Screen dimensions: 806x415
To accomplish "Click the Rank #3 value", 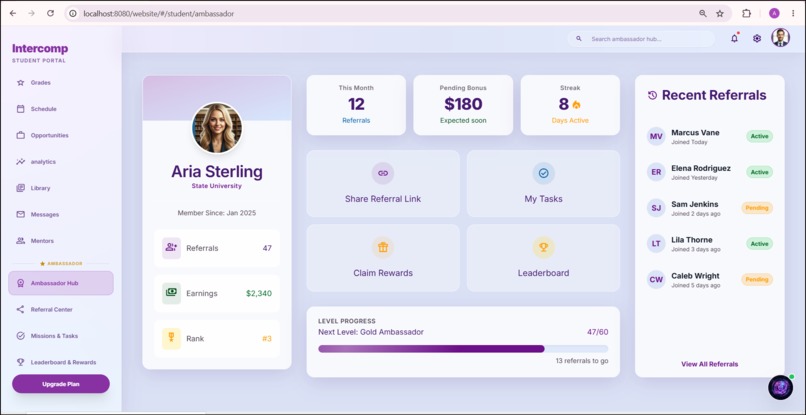I will (267, 338).
